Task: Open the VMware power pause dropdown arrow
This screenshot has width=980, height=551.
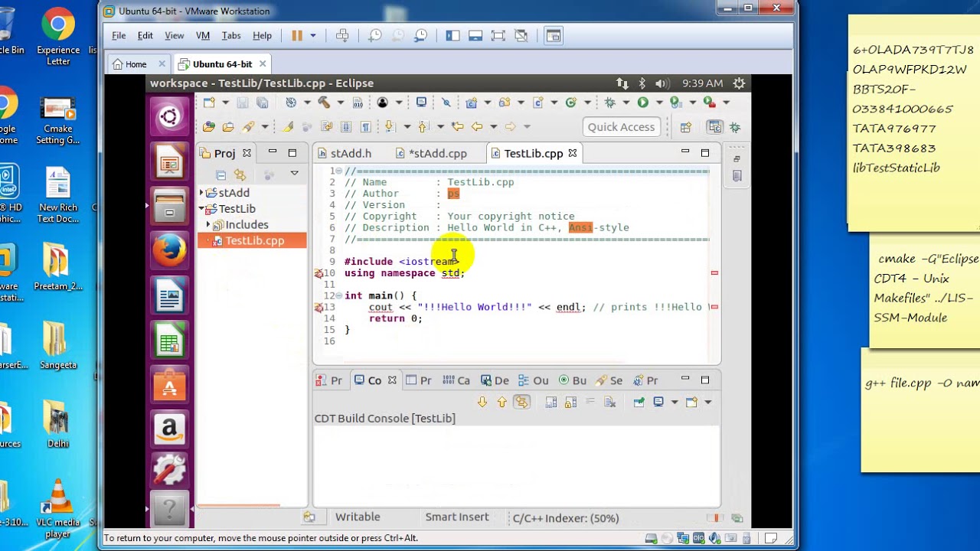Action: (x=312, y=35)
